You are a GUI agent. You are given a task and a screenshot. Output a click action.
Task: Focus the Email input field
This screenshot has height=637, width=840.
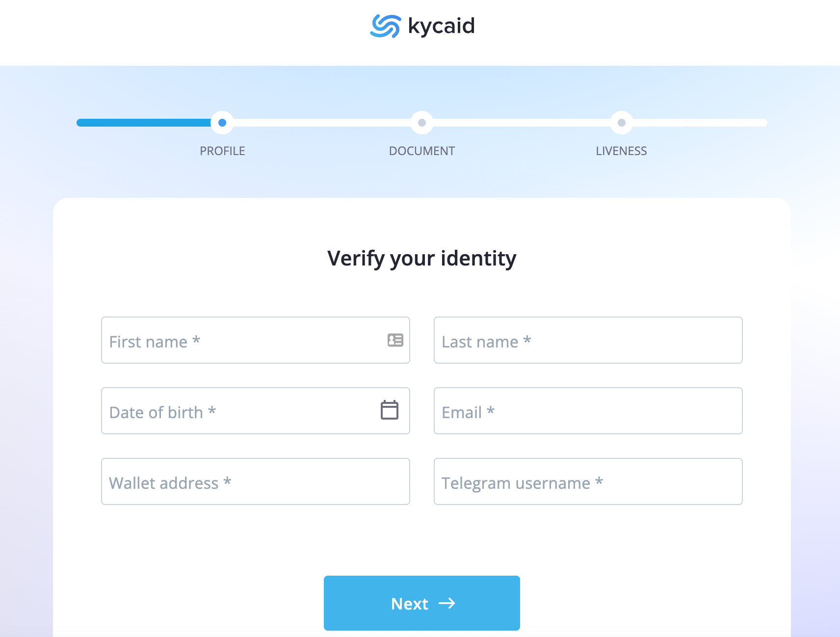(x=588, y=411)
